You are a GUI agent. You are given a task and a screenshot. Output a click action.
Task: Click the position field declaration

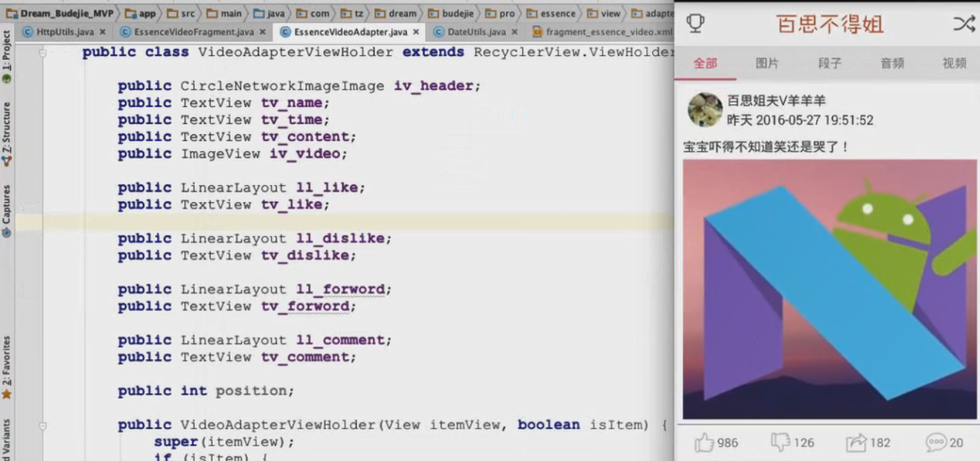coord(206,391)
